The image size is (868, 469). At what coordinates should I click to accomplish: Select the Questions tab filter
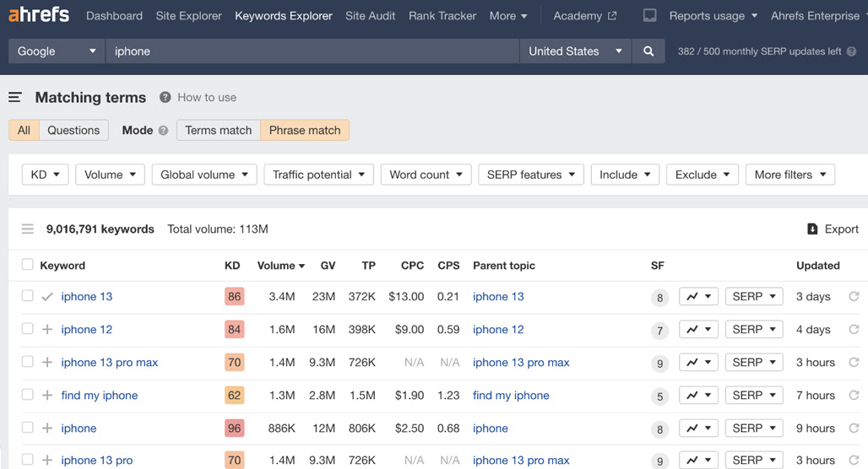(x=73, y=130)
